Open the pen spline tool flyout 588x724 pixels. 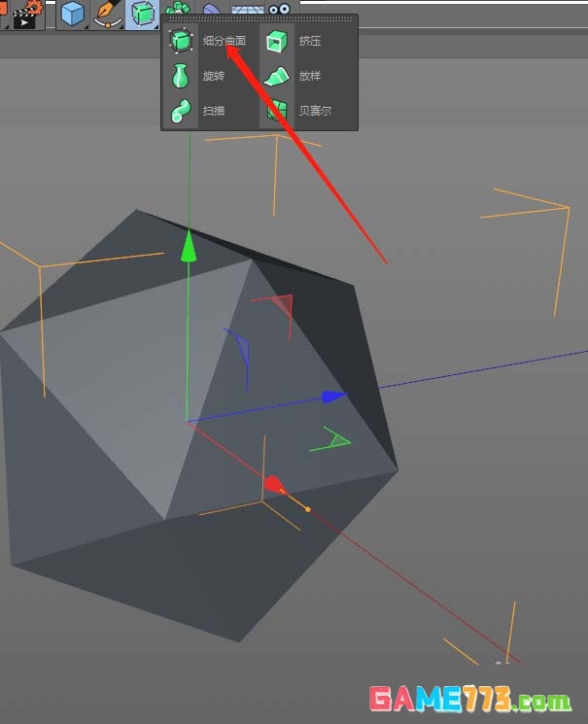tap(107, 13)
